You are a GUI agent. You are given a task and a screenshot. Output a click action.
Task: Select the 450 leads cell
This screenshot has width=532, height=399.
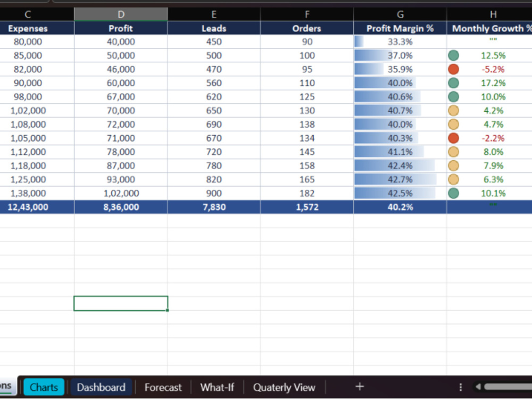coord(214,41)
